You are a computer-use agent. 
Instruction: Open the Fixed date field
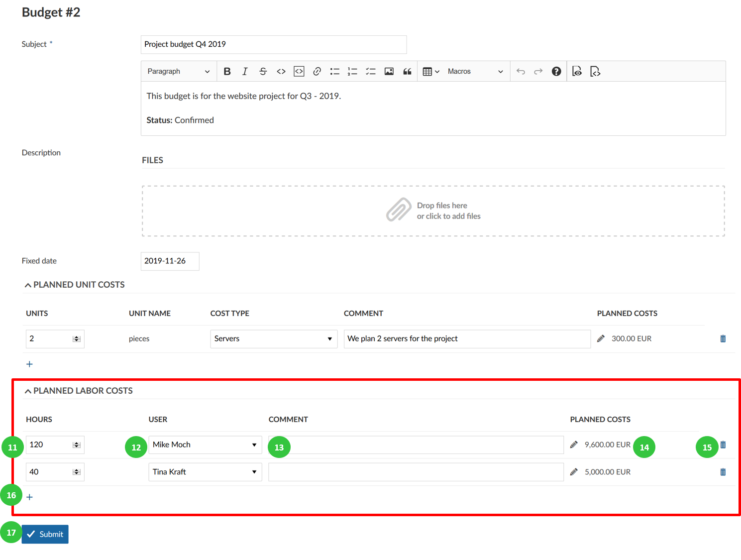(x=170, y=261)
